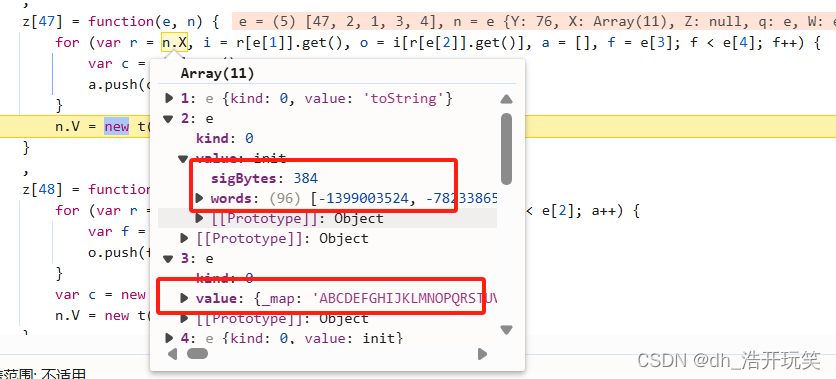Click the 'kind: 0' property under entry 2
This screenshot has height=379, width=836.
(224, 139)
